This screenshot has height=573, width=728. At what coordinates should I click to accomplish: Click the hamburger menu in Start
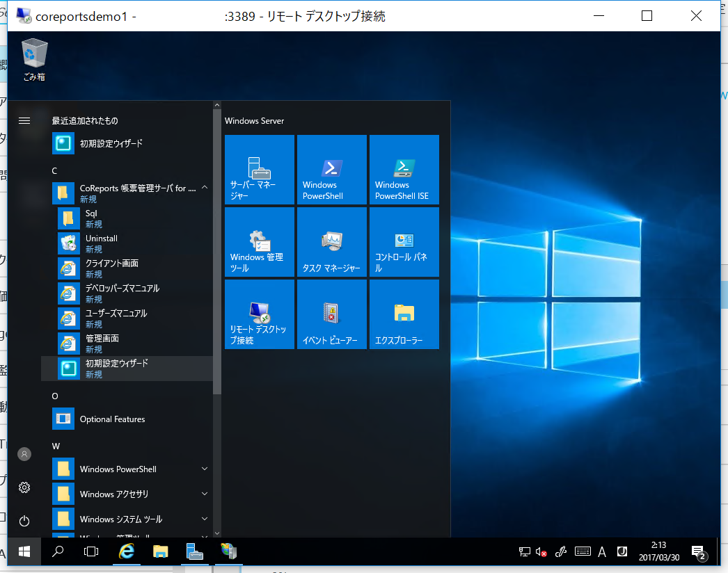point(24,120)
